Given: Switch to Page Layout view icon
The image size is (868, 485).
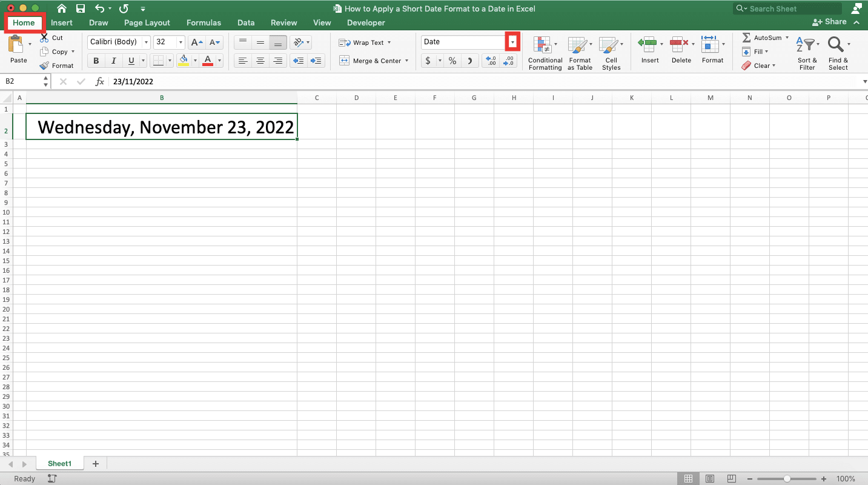Looking at the screenshot, I should point(710,478).
